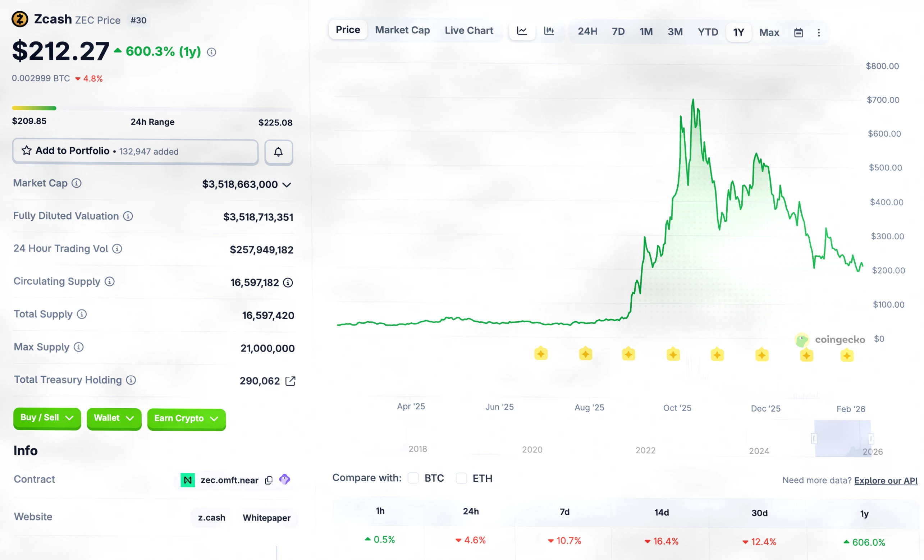Click the NEAR chain logo icon
Screen dimensions: 924x560
(188, 480)
